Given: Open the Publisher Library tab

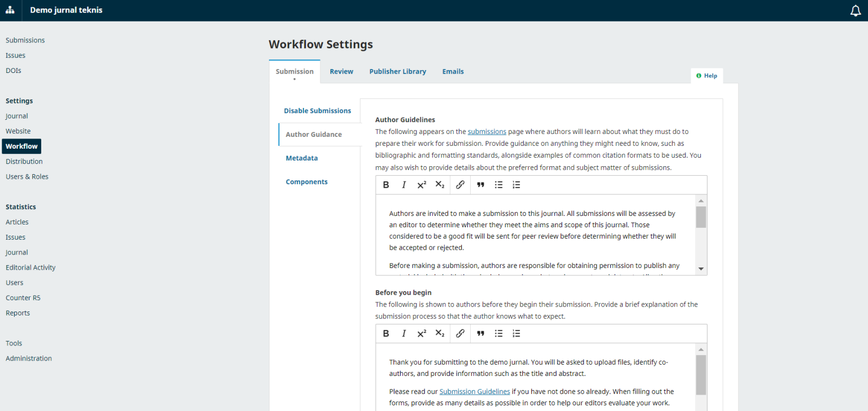Looking at the screenshot, I should click(398, 72).
